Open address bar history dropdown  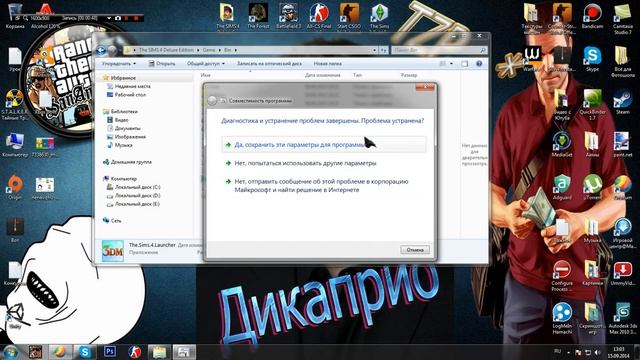pos(374,50)
